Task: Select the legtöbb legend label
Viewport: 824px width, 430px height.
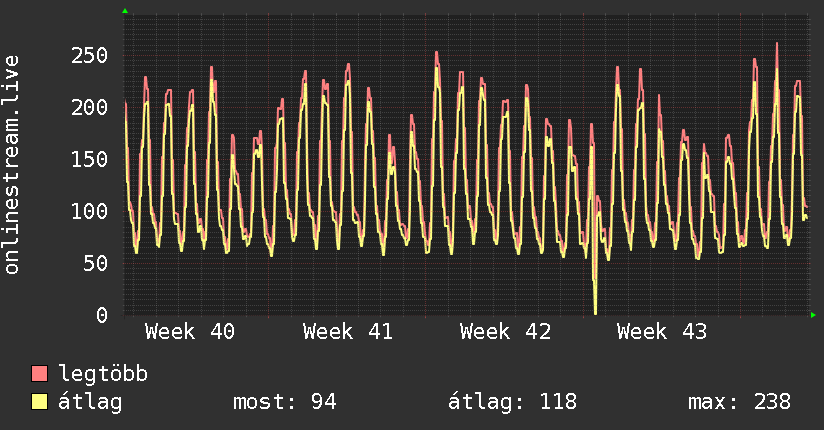Action: pyautogui.click(x=103, y=374)
